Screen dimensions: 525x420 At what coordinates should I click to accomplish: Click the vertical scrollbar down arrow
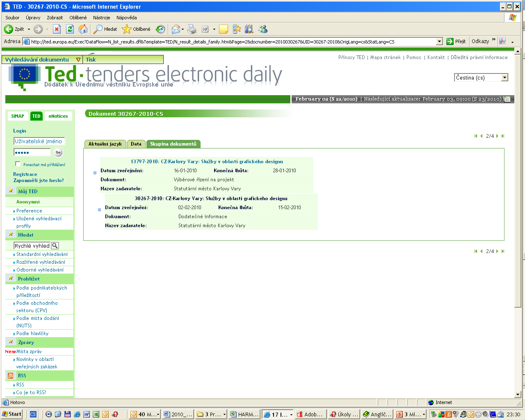[x=518, y=394]
